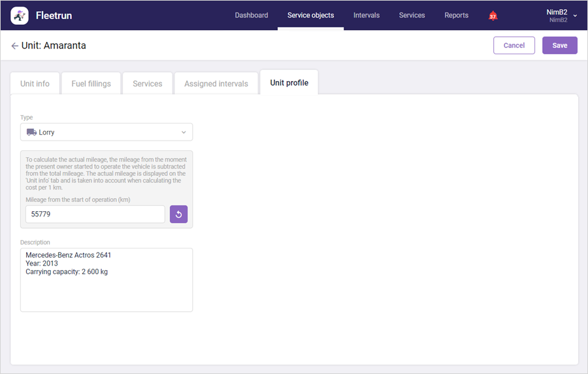588x374 pixels.
Task: Open the red notification bell with 37
Action: pos(493,16)
